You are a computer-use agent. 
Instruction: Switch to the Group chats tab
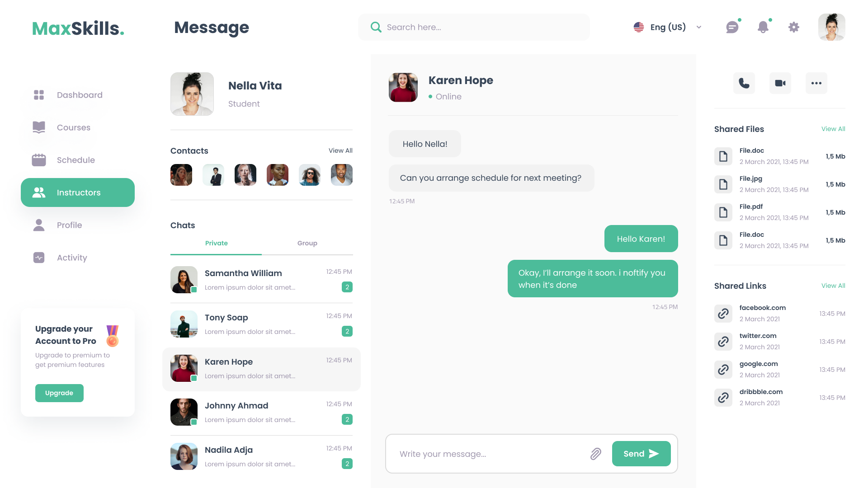[x=307, y=243]
